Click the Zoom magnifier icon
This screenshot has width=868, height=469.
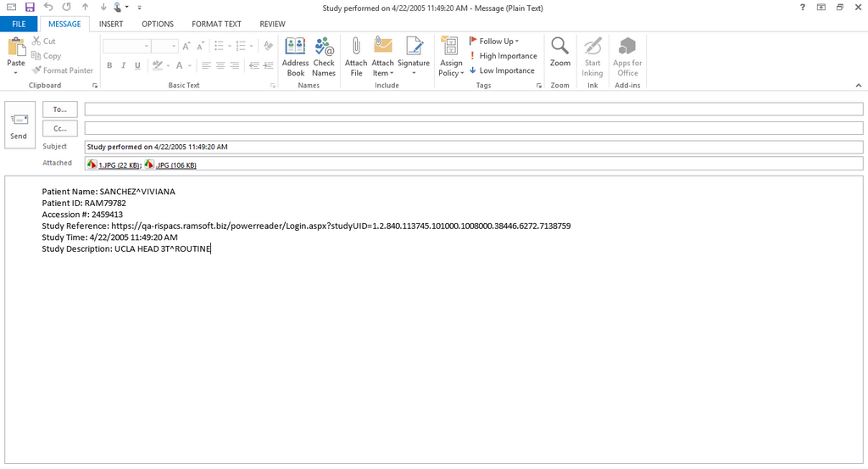click(x=559, y=47)
